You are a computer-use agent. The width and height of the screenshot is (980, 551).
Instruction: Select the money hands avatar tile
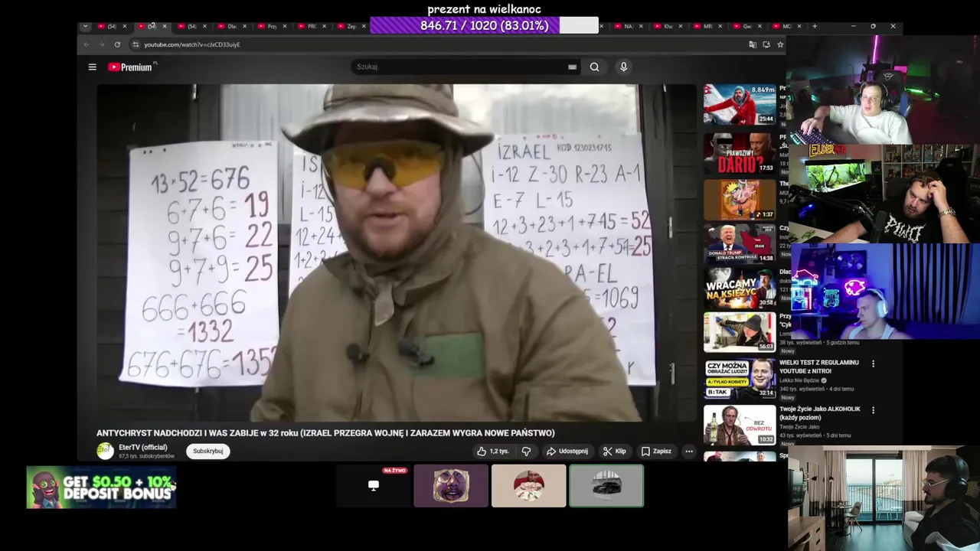pos(529,485)
